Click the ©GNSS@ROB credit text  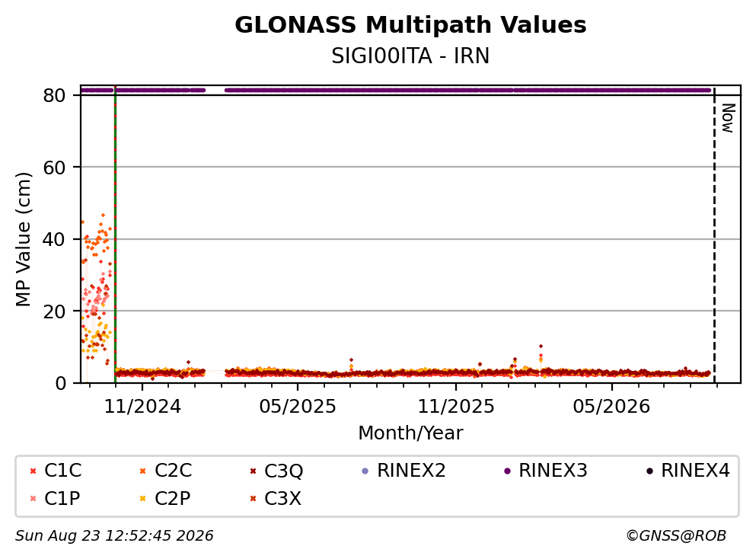[x=676, y=535]
